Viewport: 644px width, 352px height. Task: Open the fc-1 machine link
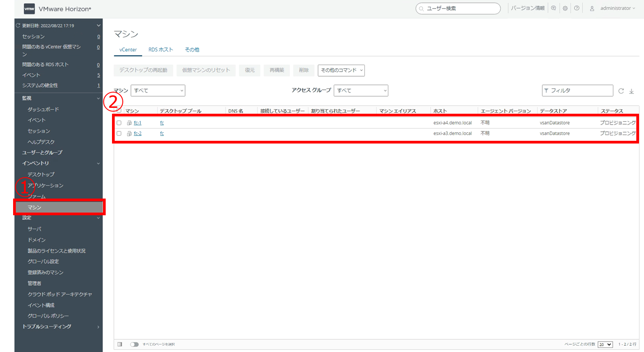coord(138,123)
